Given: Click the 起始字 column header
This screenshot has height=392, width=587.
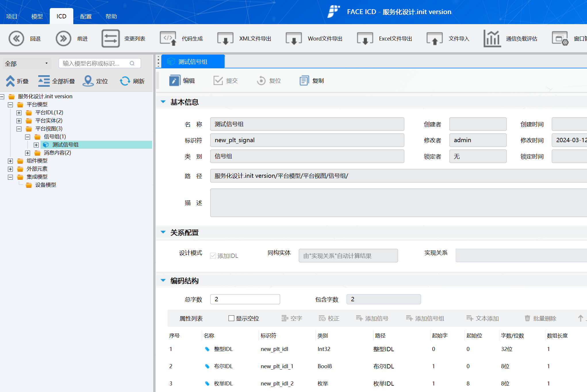Looking at the screenshot, I should coord(440,335).
